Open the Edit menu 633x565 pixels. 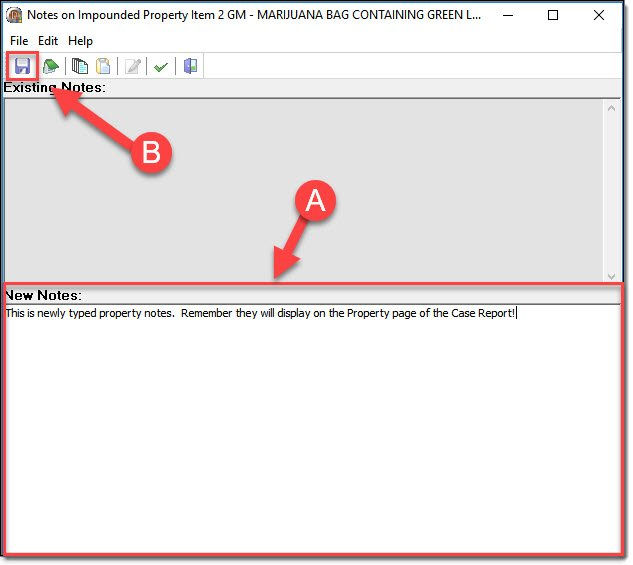[x=48, y=41]
